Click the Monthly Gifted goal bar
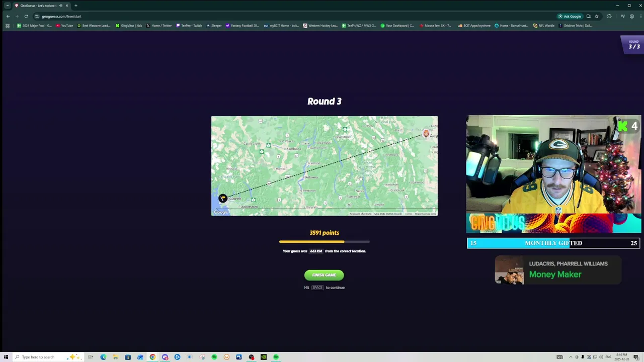Screen dimensions: 644x362 tap(553, 243)
